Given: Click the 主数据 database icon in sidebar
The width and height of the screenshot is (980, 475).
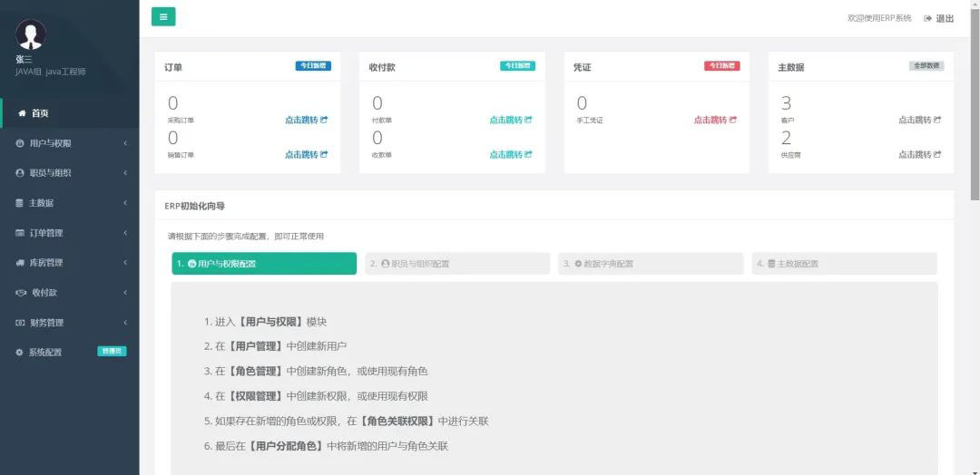Looking at the screenshot, I should (x=19, y=203).
